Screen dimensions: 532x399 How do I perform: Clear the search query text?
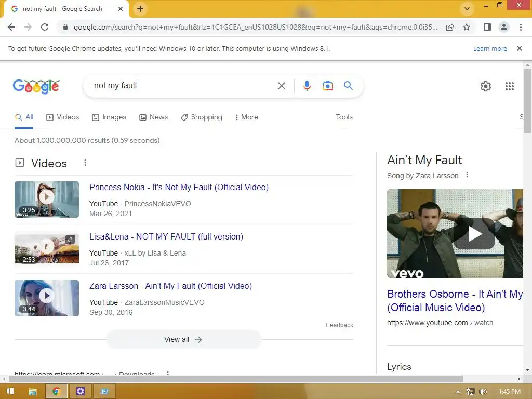click(x=281, y=86)
